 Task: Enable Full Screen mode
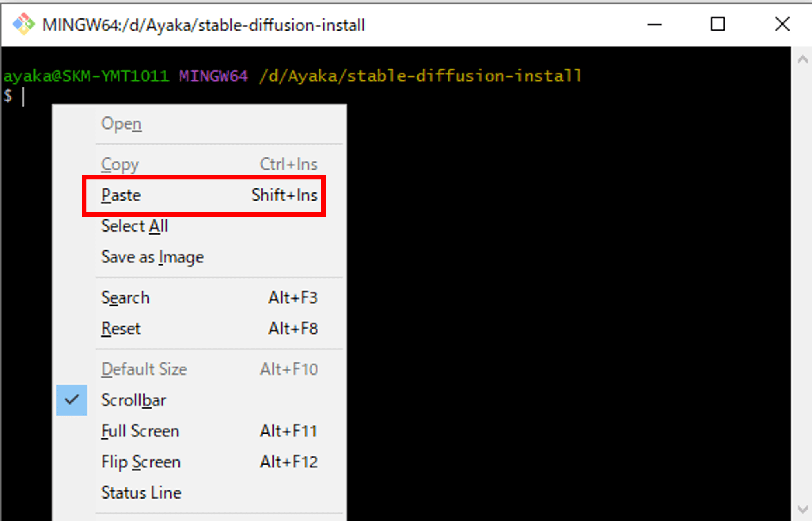click(140, 431)
